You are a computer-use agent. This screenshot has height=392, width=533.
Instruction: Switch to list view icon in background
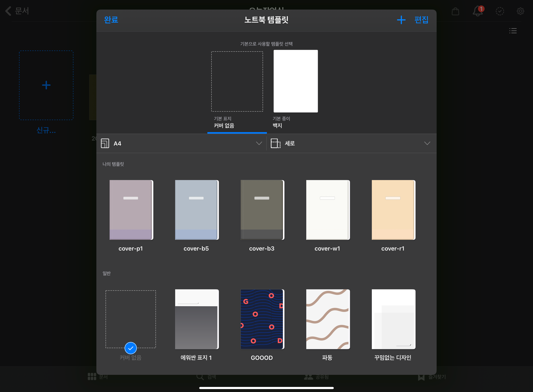point(513,31)
